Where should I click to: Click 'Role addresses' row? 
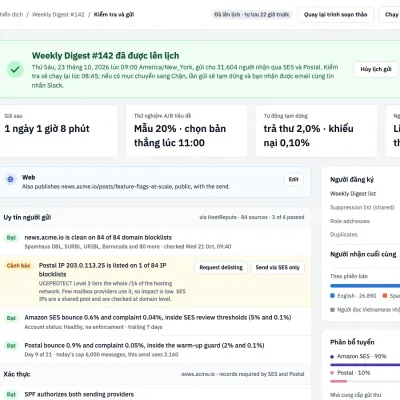[350, 221]
